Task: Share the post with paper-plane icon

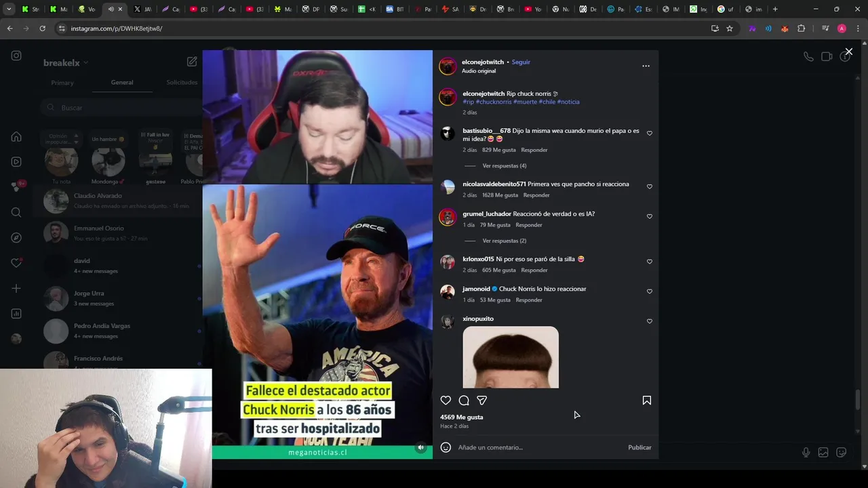Action: point(482,401)
